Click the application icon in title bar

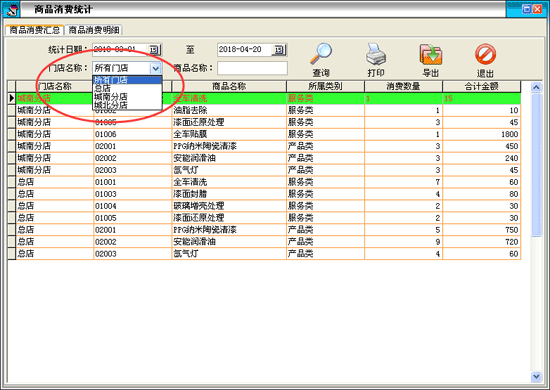point(12,10)
